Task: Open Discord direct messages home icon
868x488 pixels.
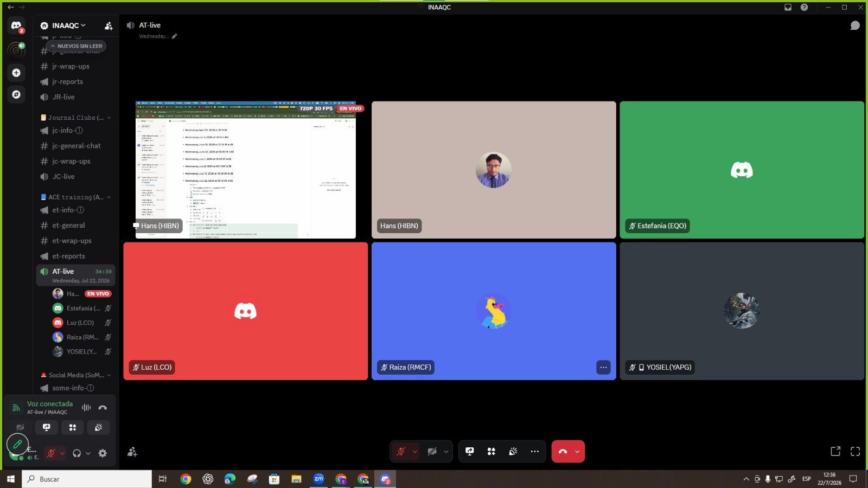Action: (16, 25)
